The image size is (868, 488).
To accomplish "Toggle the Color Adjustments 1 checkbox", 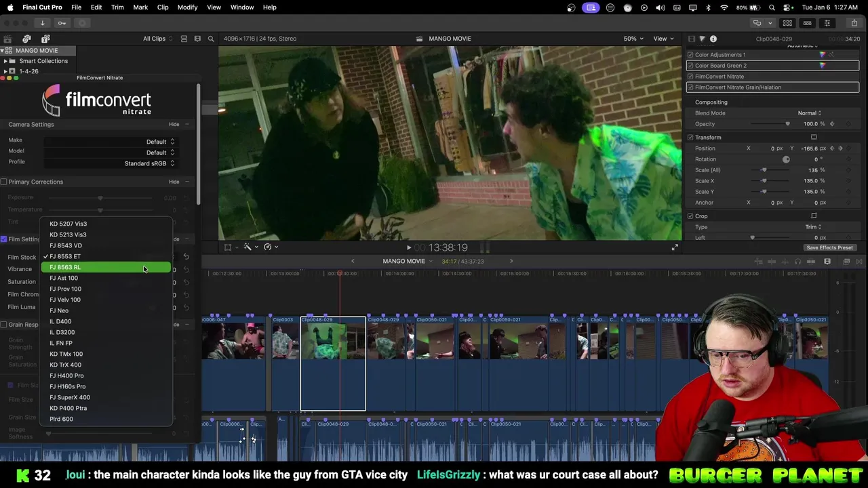I will click(690, 55).
